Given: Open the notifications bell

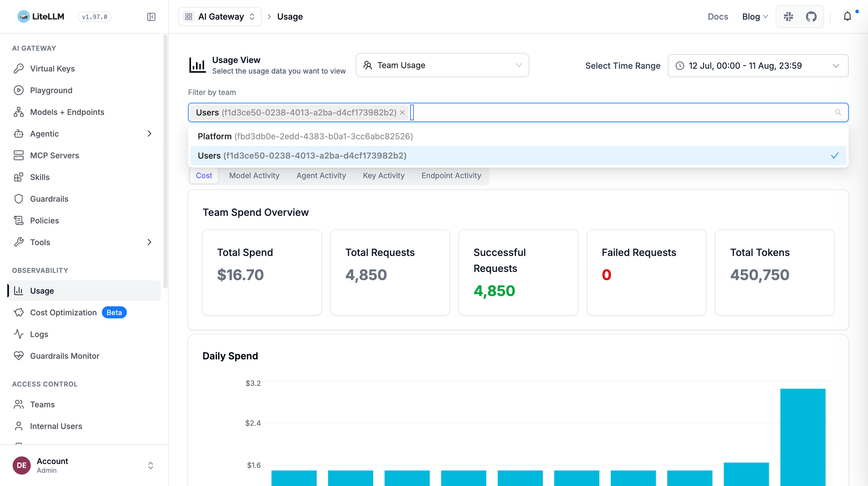Looking at the screenshot, I should tap(847, 17).
